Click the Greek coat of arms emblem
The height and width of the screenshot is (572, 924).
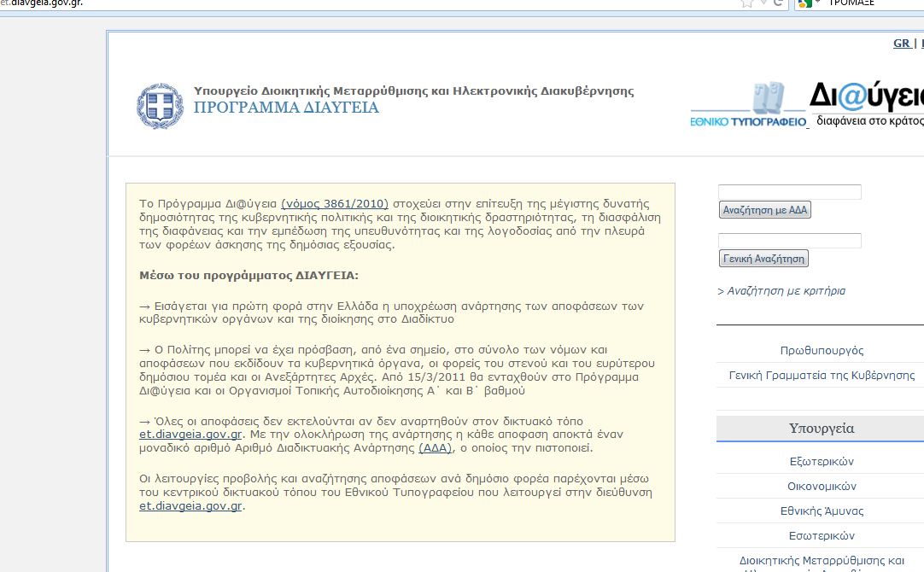coord(160,106)
